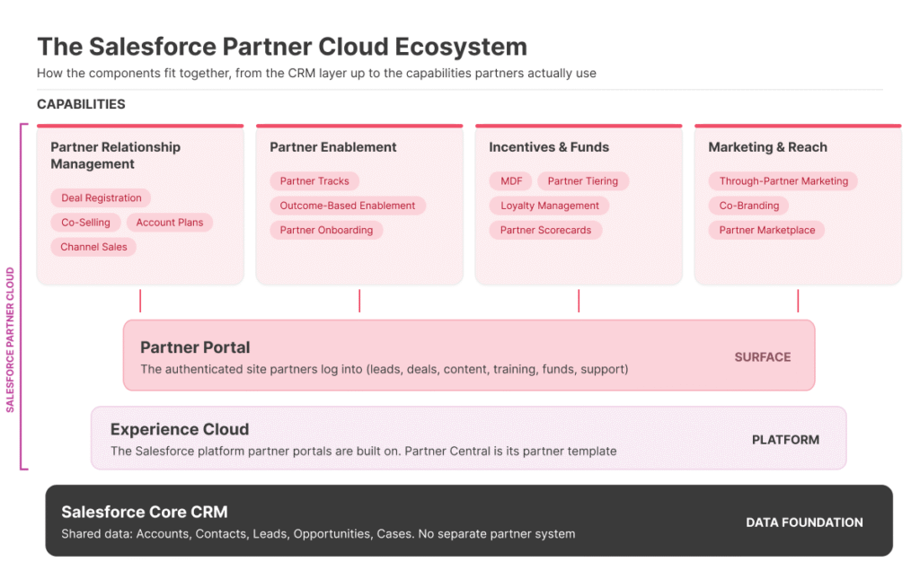Select the Loyalty Management tag
Viewport: 920px width, 588px height.
point(550,206)
